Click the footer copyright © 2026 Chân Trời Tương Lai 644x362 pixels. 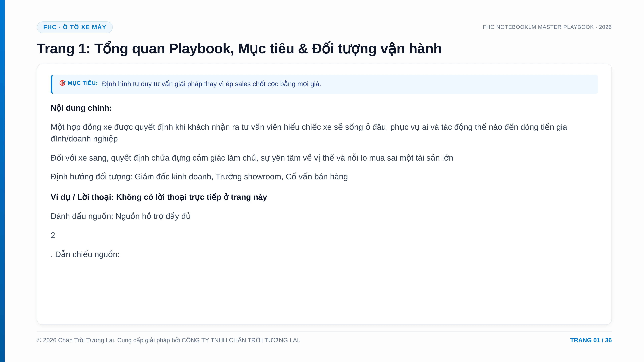[x=169, y=340]
